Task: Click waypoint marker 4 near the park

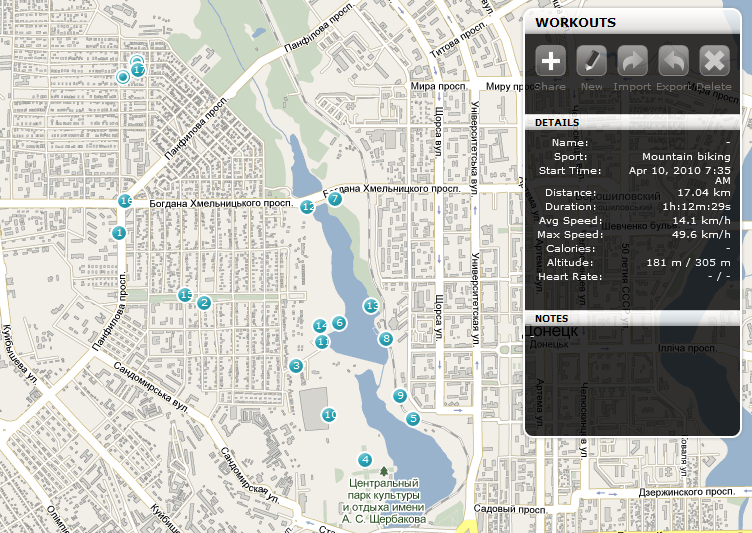Action: (x=365, y=460)
